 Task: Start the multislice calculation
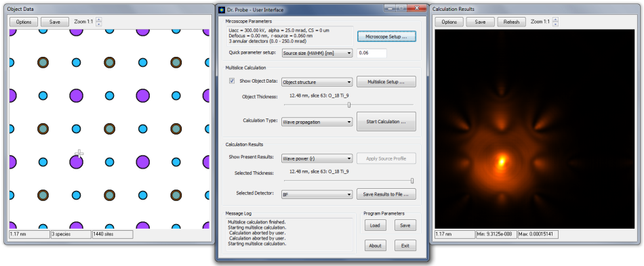[386, 121]
